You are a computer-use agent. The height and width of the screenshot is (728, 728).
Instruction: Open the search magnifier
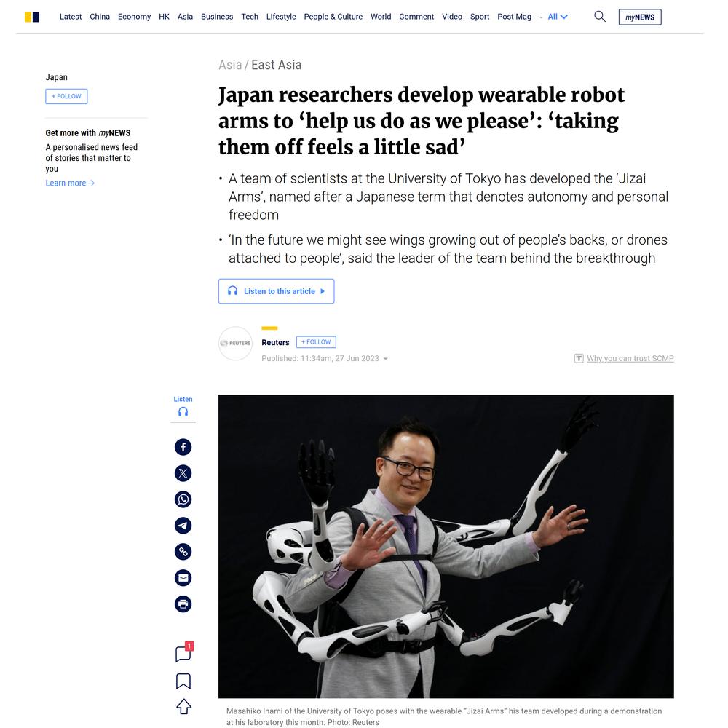click(600, 17)
